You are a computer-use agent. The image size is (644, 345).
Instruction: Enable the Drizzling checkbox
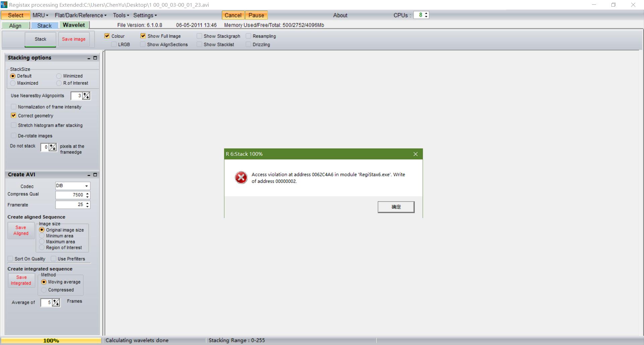[248, 44]
